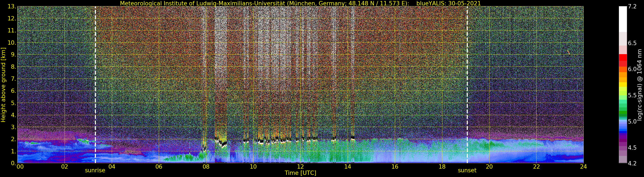Pick the bright red band of the colorbar
This screenshot has height=177, width=644.
coord(623,57)
